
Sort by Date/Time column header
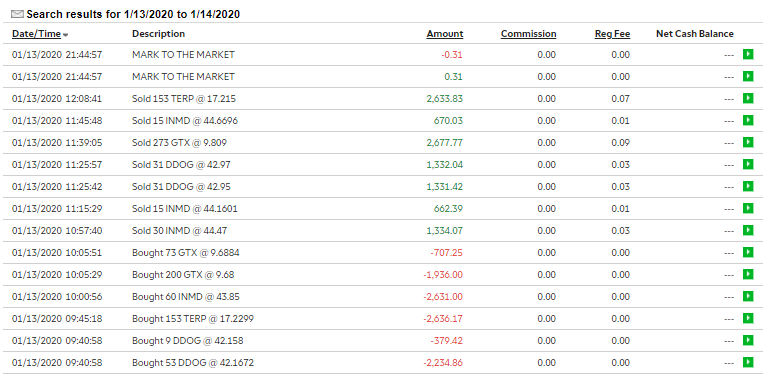(x=36, y=34)
